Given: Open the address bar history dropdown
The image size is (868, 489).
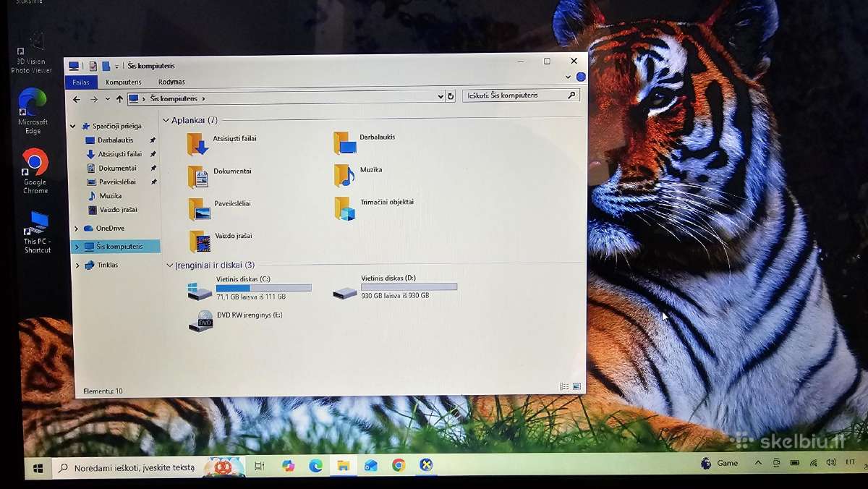Looking at the screenshot, I should click(x=441, y=96).
